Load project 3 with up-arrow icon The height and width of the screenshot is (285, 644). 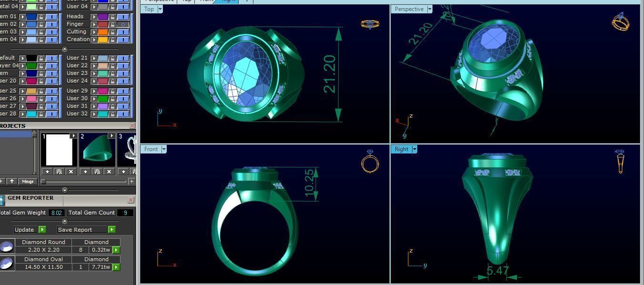click(123, 172)
